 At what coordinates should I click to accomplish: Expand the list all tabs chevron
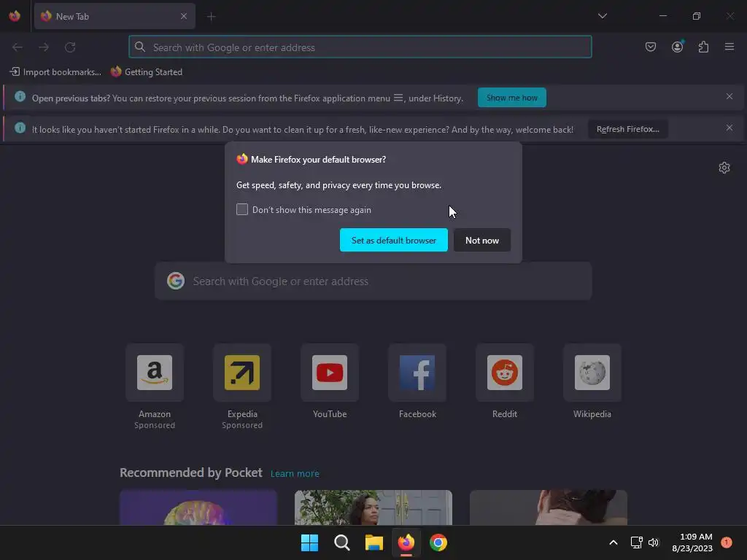pyautogui.click(x=602, y=16)
